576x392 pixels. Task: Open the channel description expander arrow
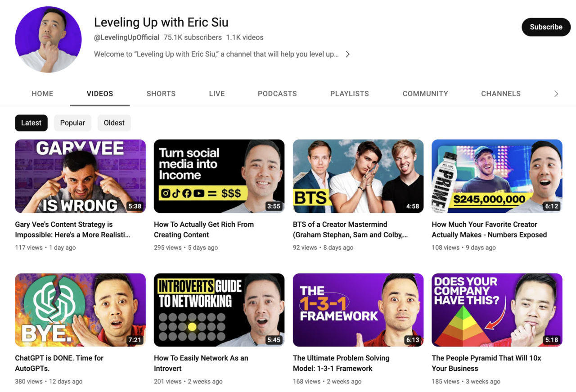[347, 54]
